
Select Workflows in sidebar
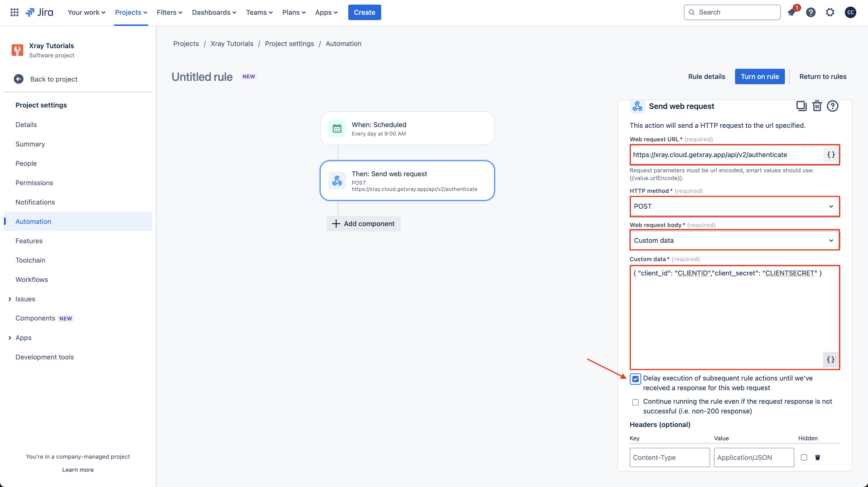pyautogui.click(x=78, y=280)
